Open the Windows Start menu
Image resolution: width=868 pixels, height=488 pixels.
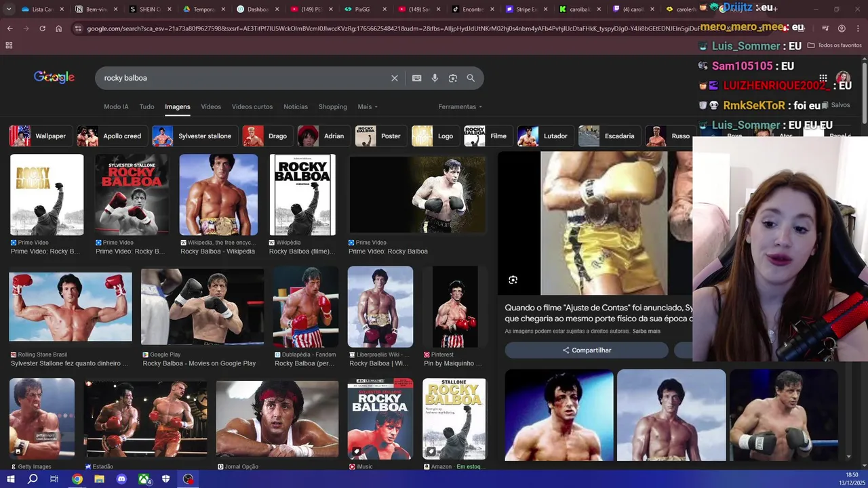coord(10,479)
